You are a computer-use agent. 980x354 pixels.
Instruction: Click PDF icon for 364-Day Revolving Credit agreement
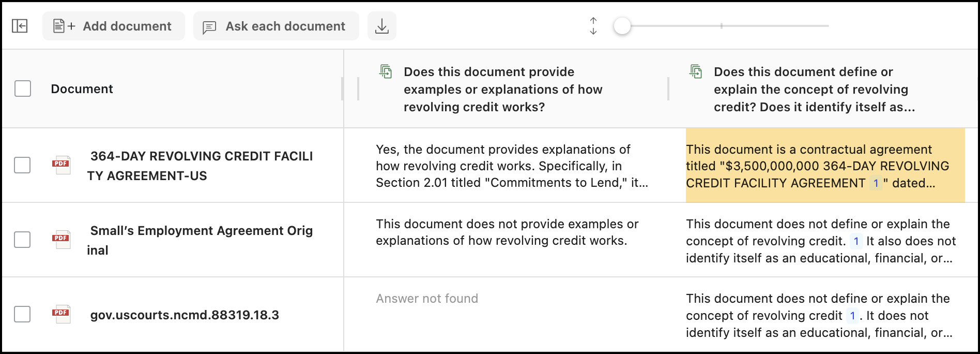pyautogui.click(x=61, y=165)
